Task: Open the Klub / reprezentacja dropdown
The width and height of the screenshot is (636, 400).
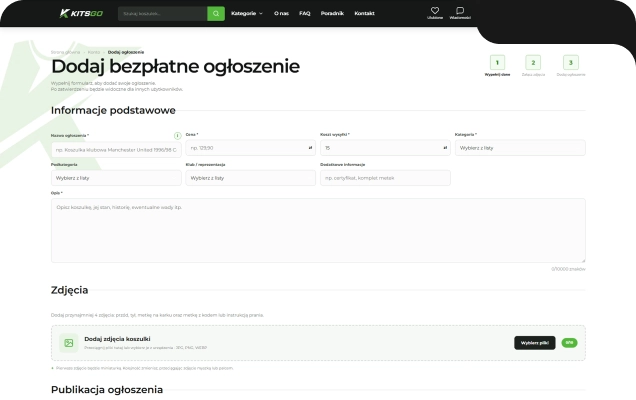Action: point(251,178)
